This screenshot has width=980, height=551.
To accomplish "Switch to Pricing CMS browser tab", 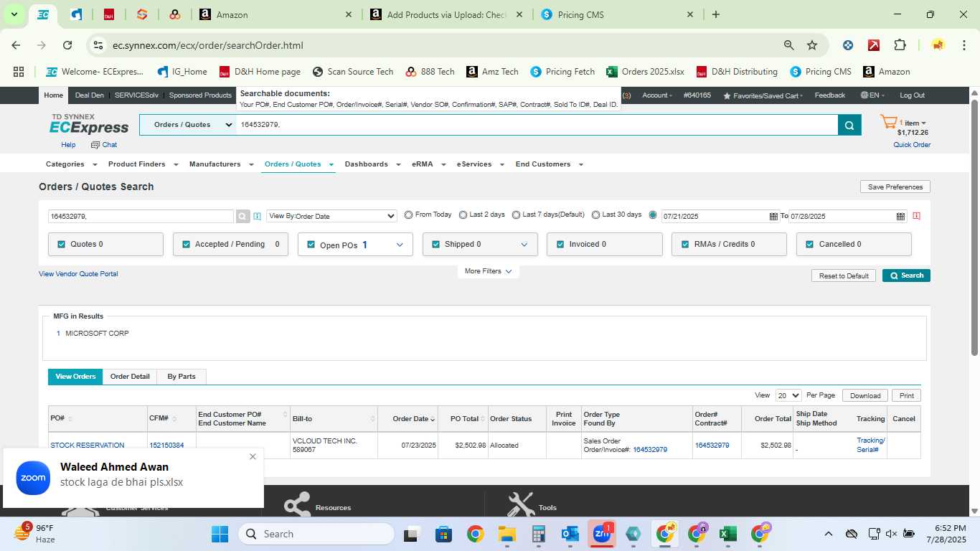I will click(618, 14).
